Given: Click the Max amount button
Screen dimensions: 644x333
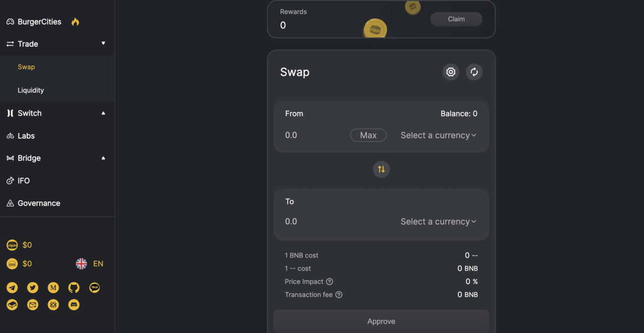Looking at the screenshot, I should 368,135.
